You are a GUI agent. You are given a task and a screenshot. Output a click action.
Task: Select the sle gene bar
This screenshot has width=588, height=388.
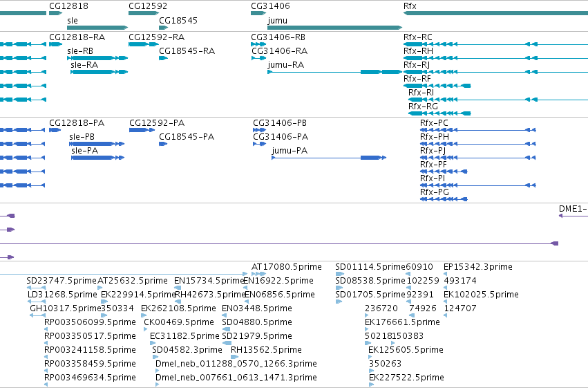pos(97,28)
